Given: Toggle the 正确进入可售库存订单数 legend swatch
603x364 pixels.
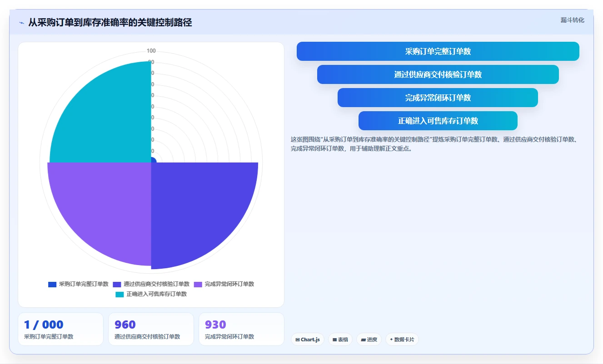Looking at the screenshot, I should click(x=120, y=294).
